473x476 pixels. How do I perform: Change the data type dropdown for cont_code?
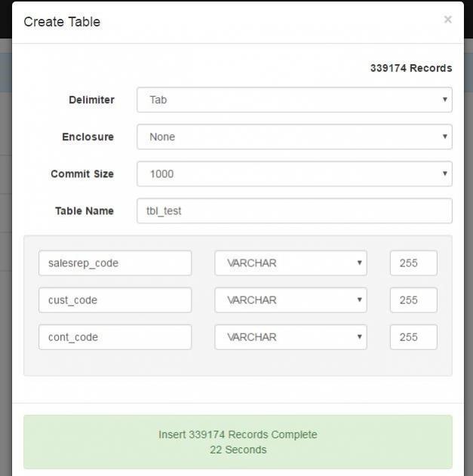coord(290,337)
